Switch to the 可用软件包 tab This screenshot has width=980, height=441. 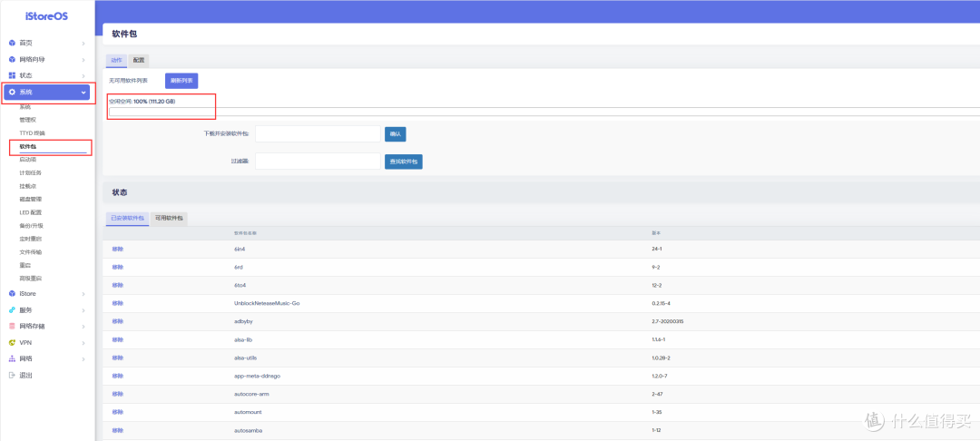[169, 219]
